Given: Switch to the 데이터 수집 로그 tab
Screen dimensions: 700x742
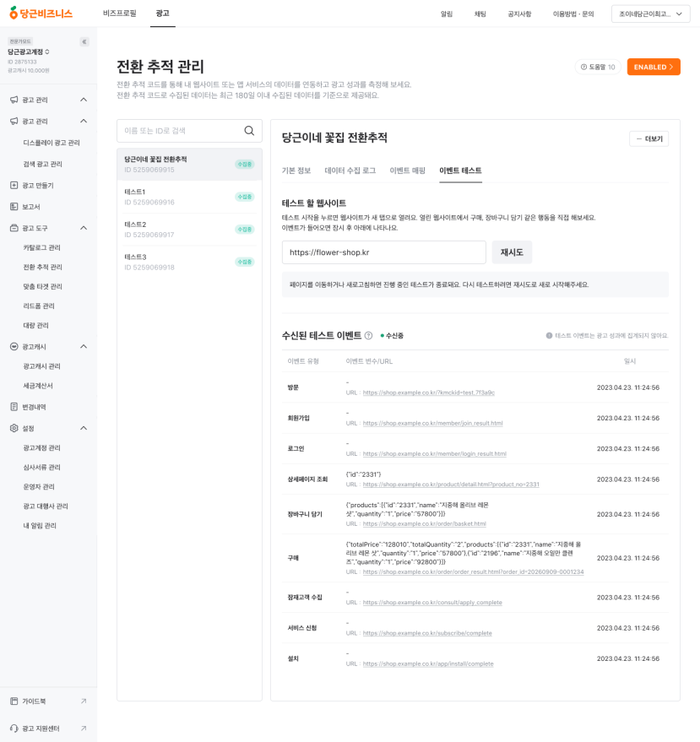Looking at the screenshot, I should click(350, 171).
